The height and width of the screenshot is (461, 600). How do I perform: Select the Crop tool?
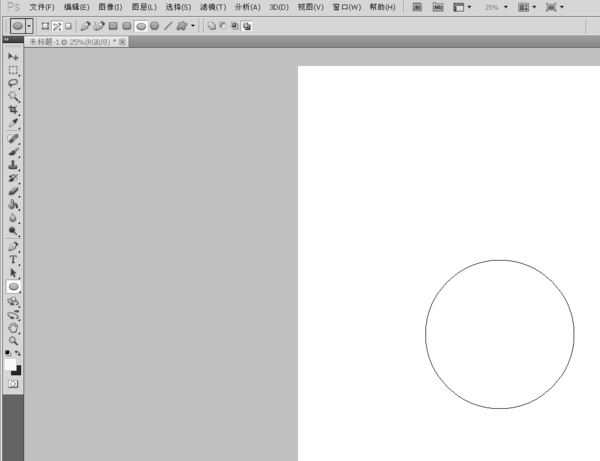click(13, 110)
